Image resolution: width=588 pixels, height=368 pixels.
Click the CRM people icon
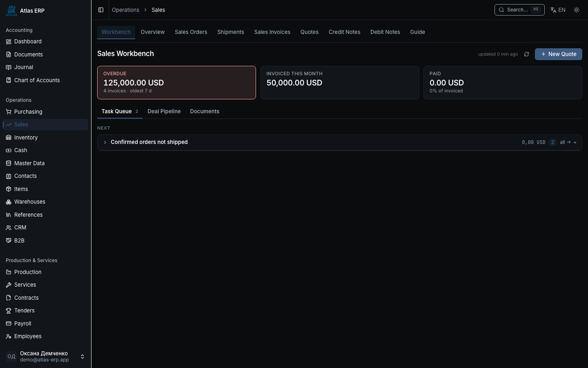[x=9, y=228]
